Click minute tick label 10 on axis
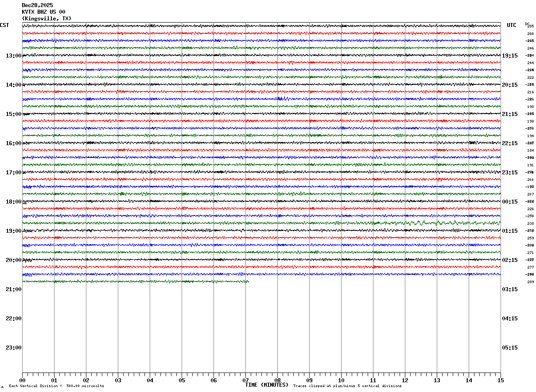Screen dimensions: 536x392 tap(341, 380)
